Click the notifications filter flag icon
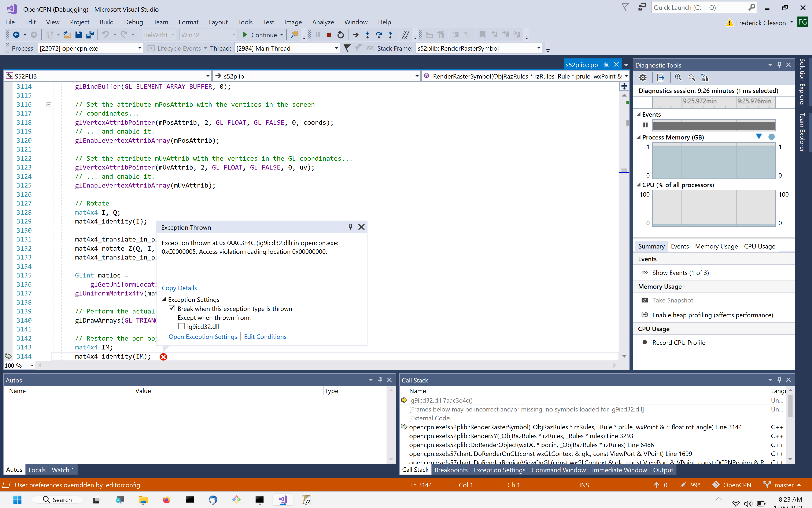Image resolution: width=812 pixels, height=508 pixels. 625,7
